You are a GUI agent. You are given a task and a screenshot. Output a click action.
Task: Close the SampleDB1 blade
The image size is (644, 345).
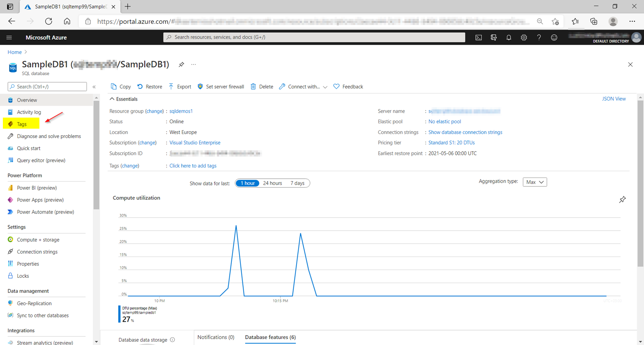[x=630, y=64]
